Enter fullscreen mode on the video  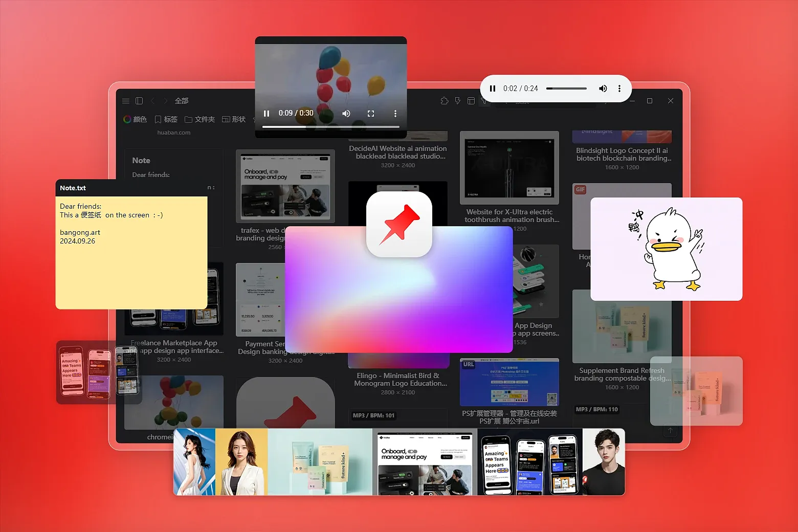(x=371, y=114)
